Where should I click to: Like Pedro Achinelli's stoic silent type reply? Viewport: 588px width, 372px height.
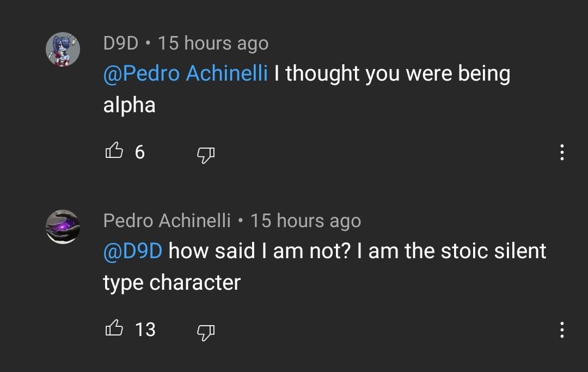coord(114,328)
